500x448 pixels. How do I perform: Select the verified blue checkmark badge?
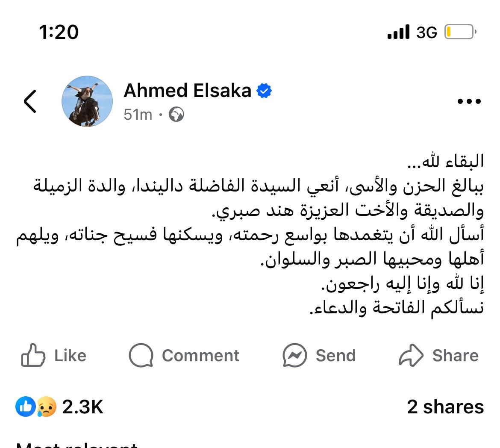[x=264, y=90]
